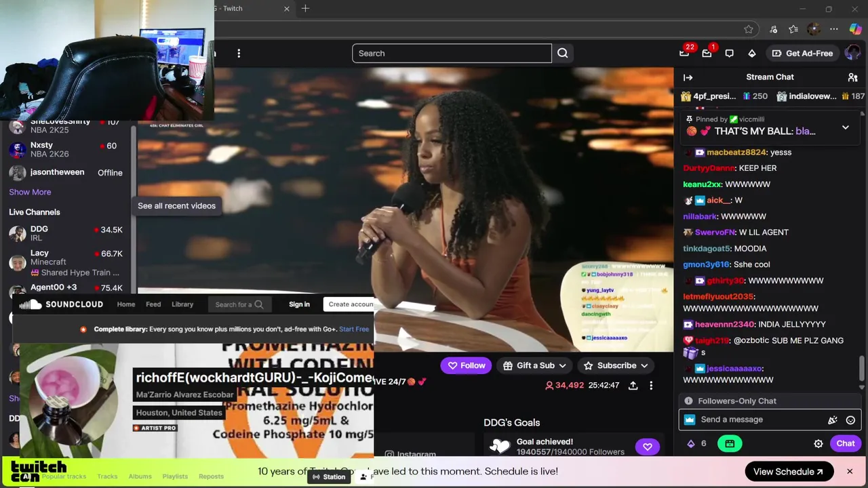Click the SoundCloud logo
868x488 pixels.
[x=60, y=304]
